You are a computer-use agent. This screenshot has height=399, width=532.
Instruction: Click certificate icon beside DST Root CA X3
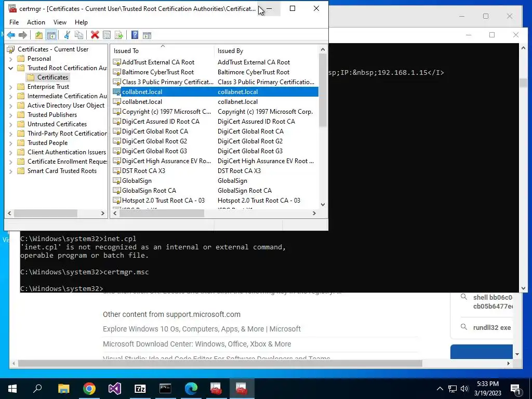[x=117, y=171]
